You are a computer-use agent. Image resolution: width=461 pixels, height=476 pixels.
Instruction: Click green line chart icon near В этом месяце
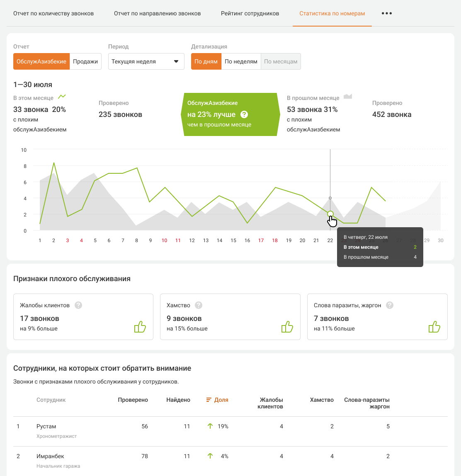[x=62, y=97]
